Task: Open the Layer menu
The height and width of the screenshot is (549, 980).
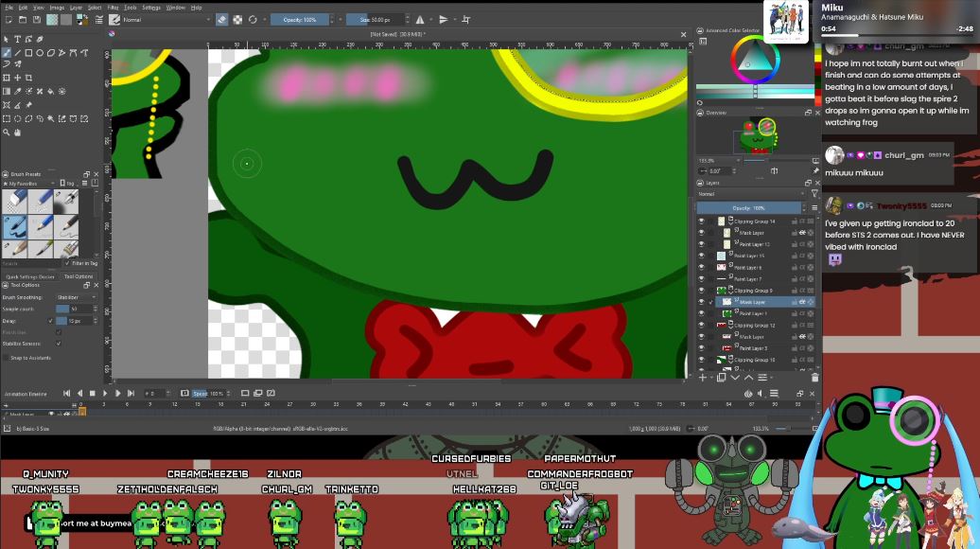Action: (76, 8)
